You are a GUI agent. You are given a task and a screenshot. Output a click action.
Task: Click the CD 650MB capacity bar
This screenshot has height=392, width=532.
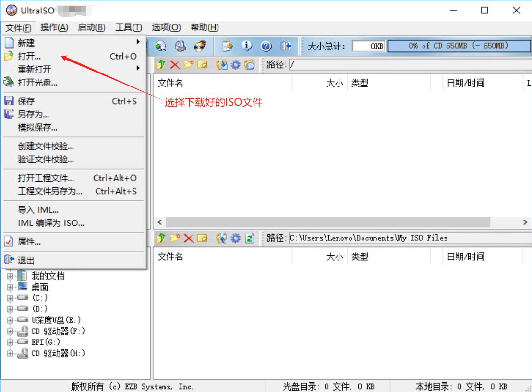click(x=458, y=46)
